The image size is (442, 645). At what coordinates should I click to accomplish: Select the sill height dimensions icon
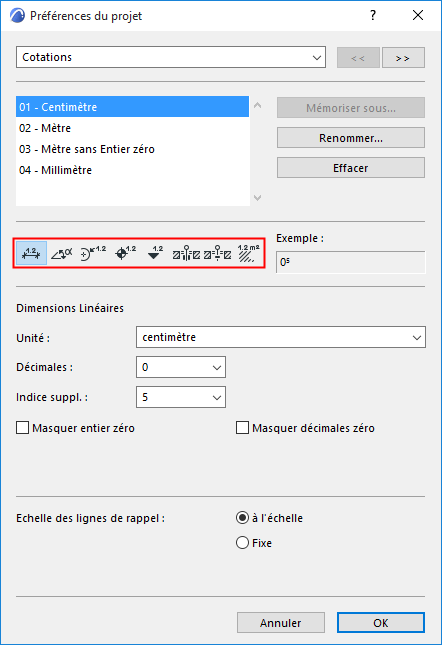[218, 253]
